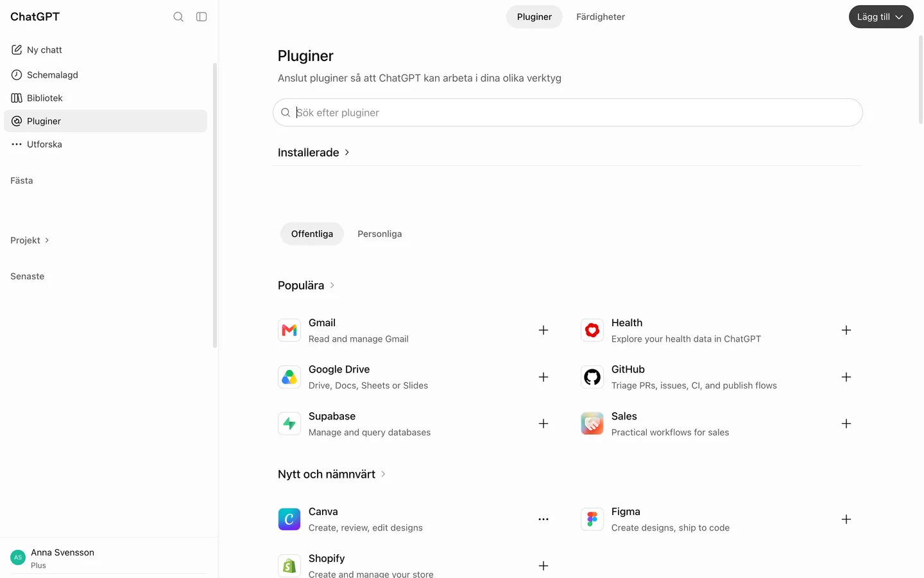
Task: Click the Fästa sidebar heading
Action: tap(22, 180)
